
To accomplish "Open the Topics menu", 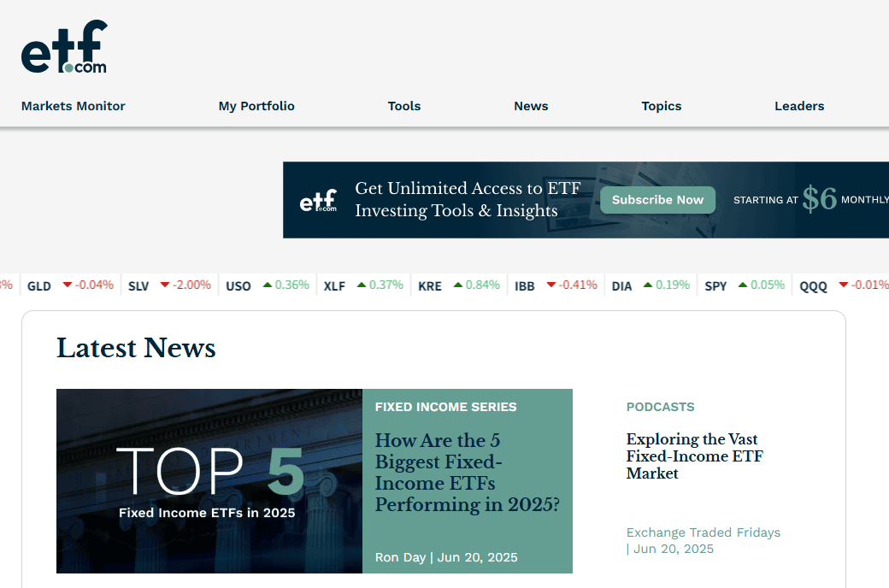I will click(x=661, y=106).
